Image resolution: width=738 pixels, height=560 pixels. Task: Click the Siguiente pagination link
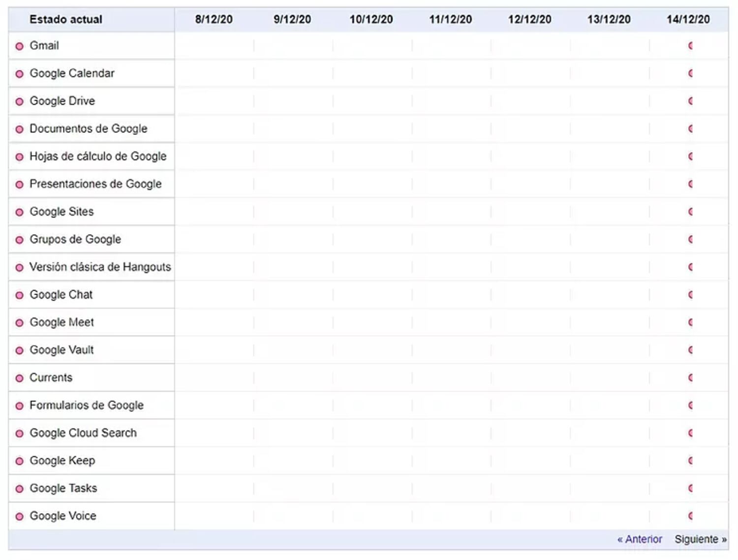(x=701, y=539)
